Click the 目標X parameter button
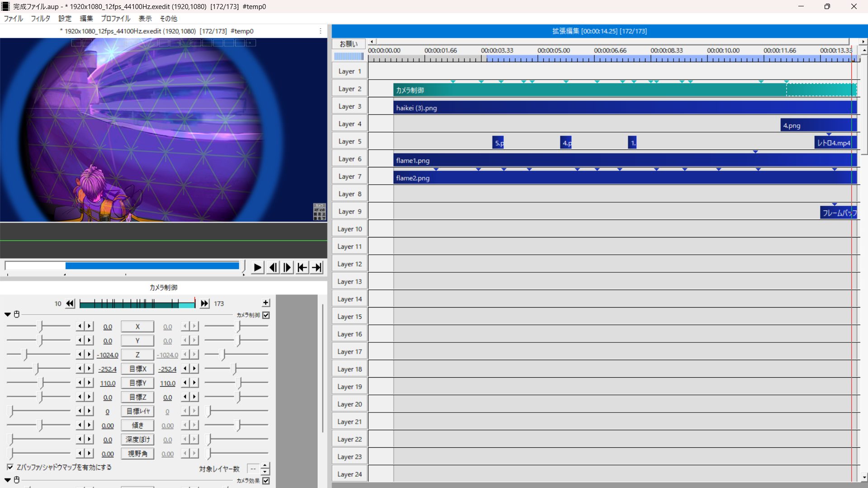The image size is (868, 488). [138, 369]
